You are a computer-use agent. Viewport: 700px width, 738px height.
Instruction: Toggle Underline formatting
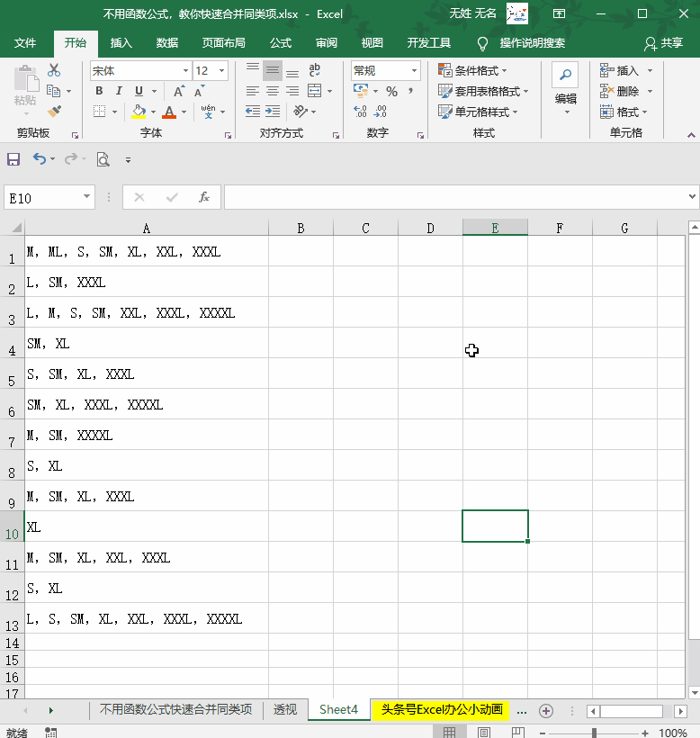(139, 91)
